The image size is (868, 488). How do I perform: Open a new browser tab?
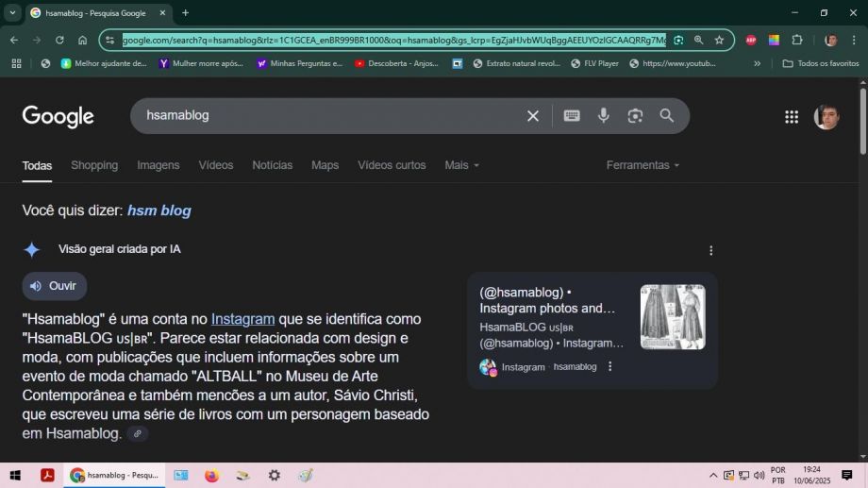tap(186, 12)
